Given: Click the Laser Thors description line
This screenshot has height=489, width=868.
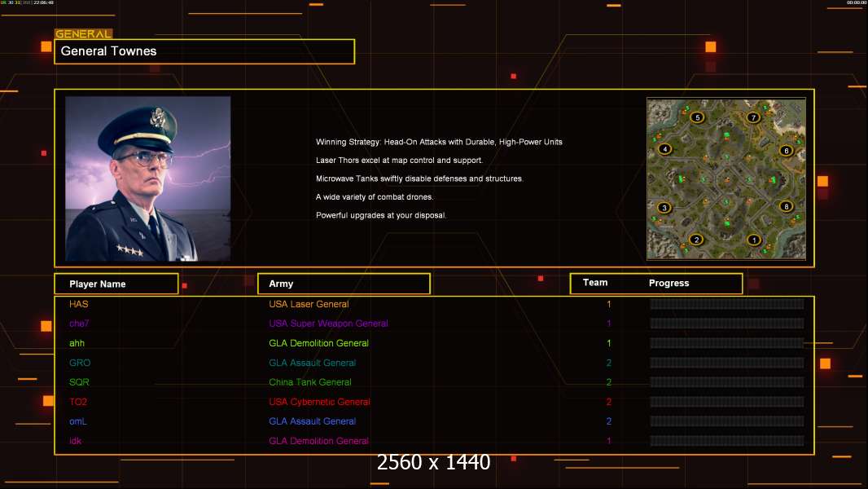Looking at the screenshot, I should (399, 160).
